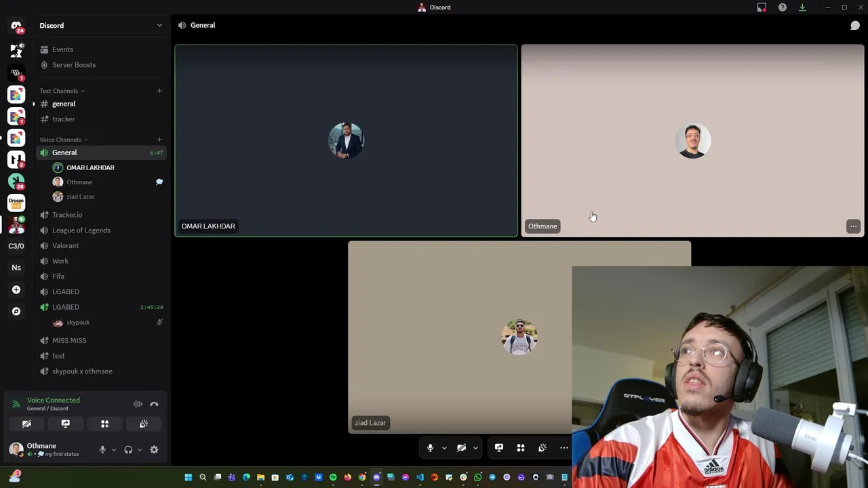Click the Voice Connected status text
Image resolution: width=868 pixels, height=488 pixels.
(x=54, y=401)
